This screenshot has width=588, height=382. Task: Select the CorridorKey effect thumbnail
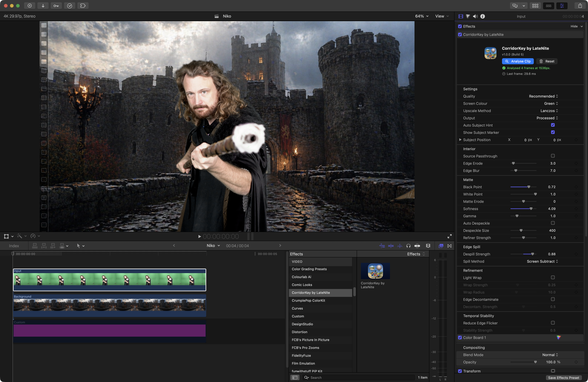coord(375,271)
